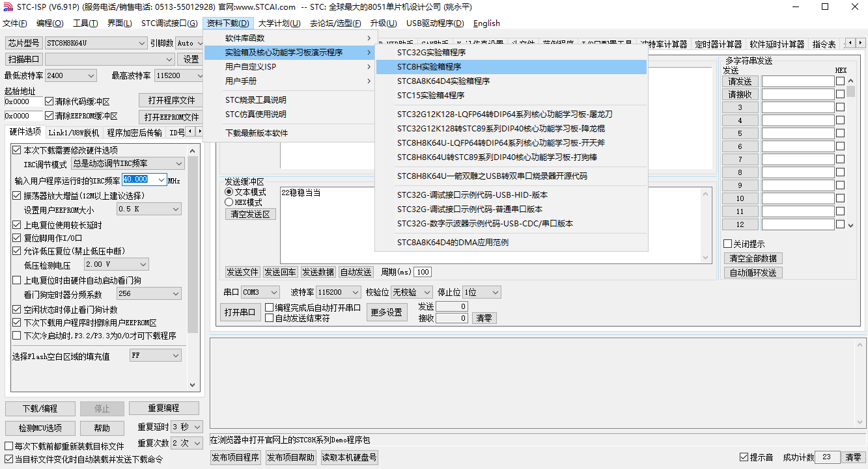
Task: Click the 周期(ms) 100 input field
Action: [x=423, y=272]
